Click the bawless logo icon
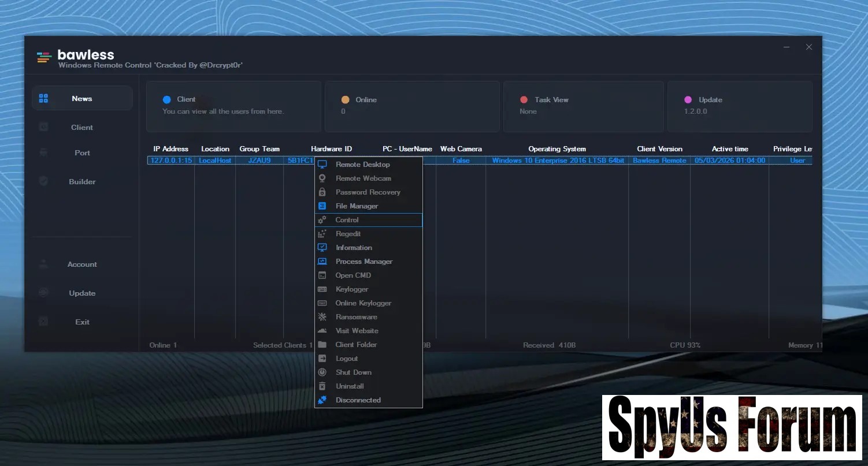The image size is (868, 466). point(44,57)
